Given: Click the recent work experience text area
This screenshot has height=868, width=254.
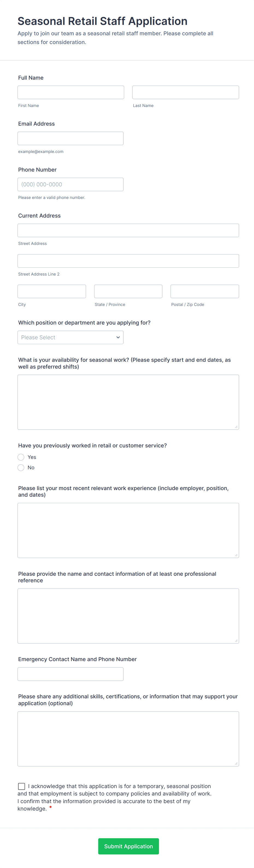Looking at the screenshot, I should (128, 530).
